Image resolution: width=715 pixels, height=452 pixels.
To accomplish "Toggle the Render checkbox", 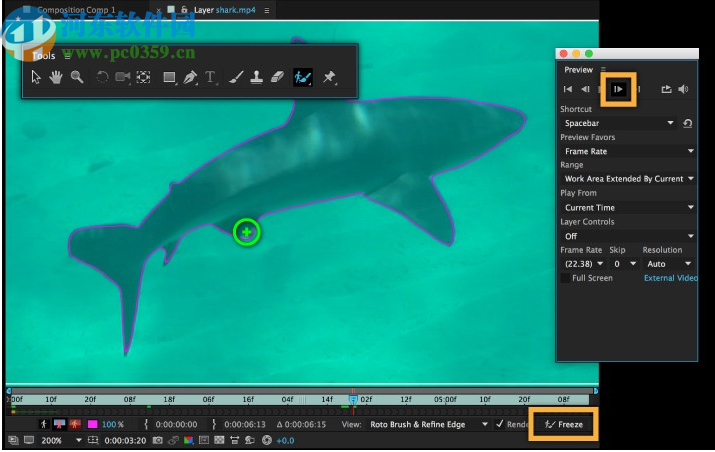I will 500,424.
